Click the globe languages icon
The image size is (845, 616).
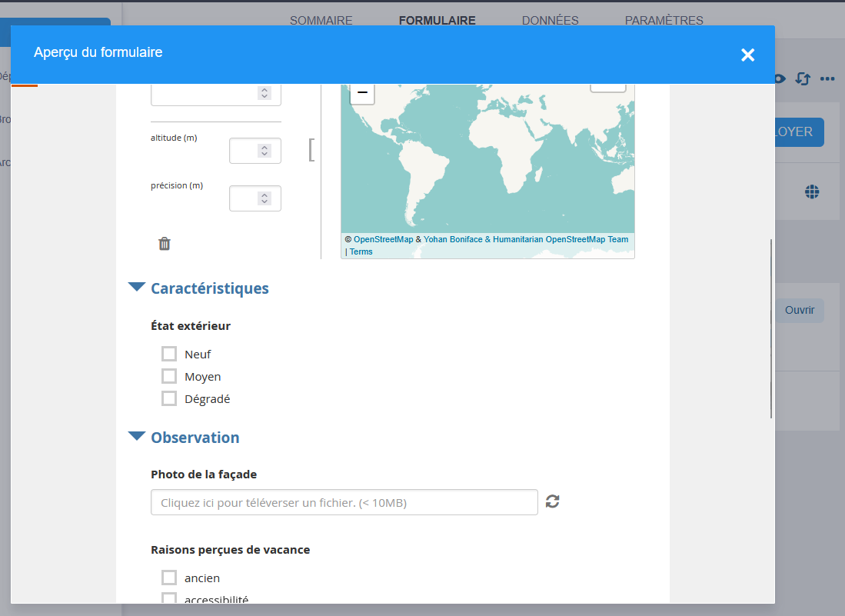pos(812,191)
